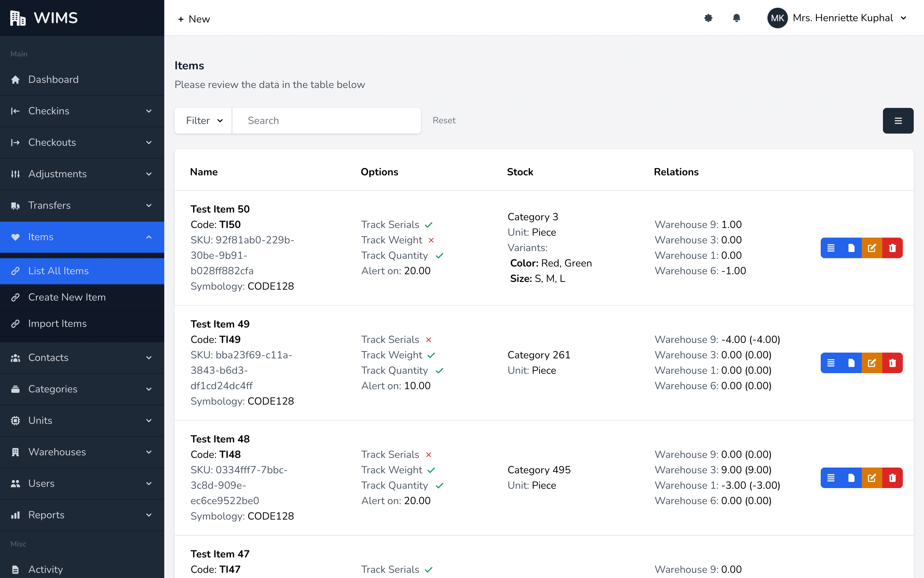The width and height of the screenshot is (924, 578).
Task: Edit Test Item 48 with orange pencil icon
Action: (x=872, y=478)
